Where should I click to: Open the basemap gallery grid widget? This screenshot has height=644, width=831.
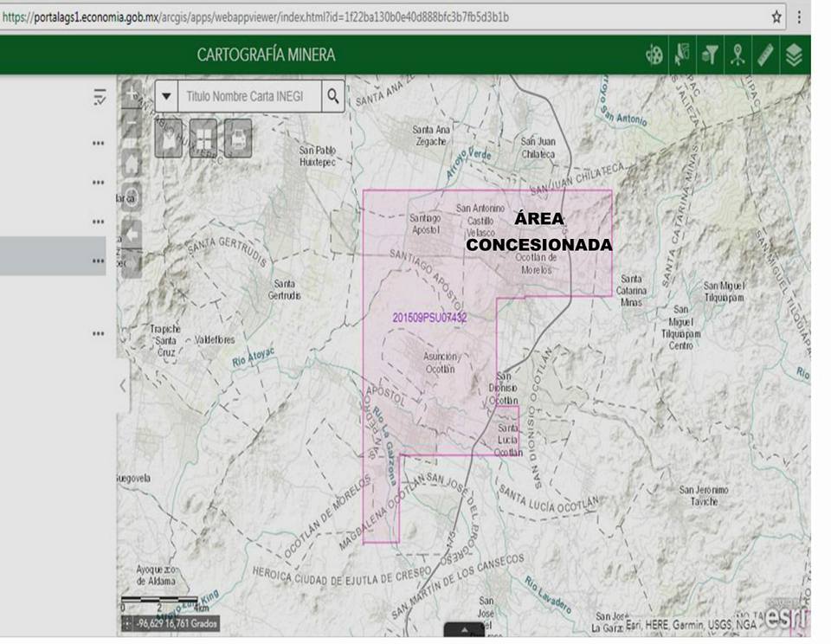[x=203, y=137]
